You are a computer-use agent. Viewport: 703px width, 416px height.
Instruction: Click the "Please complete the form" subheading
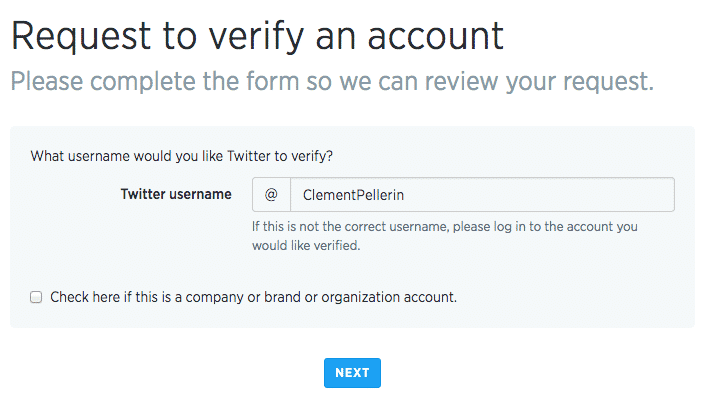[x=332, y=81]
